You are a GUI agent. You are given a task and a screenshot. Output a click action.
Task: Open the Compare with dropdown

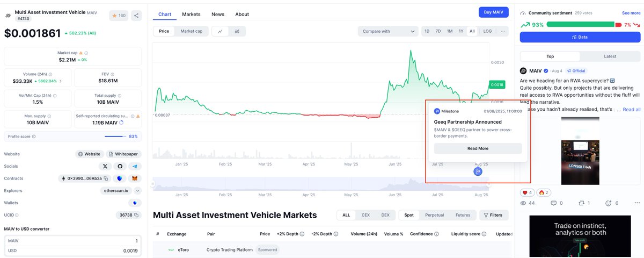point(388,31)
